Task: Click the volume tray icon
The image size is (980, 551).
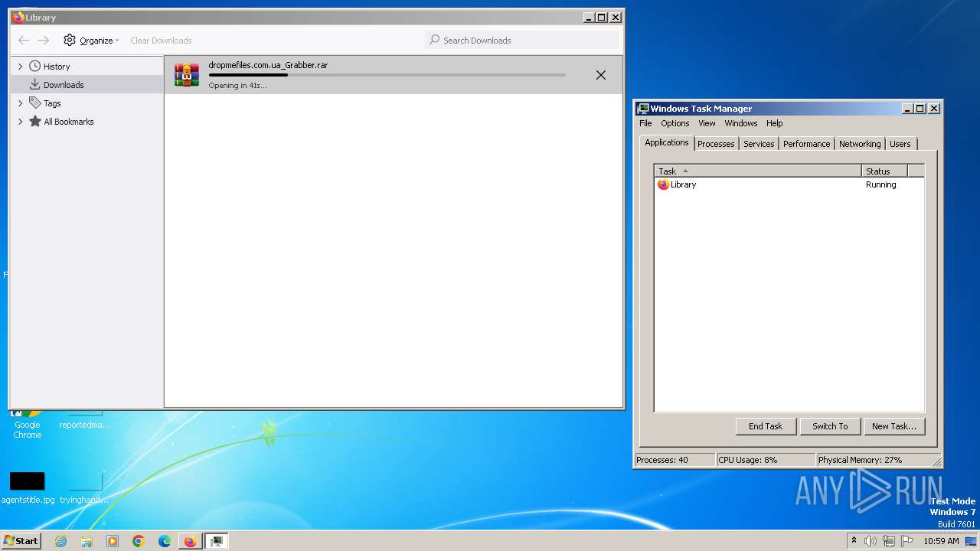Action: 871,541
